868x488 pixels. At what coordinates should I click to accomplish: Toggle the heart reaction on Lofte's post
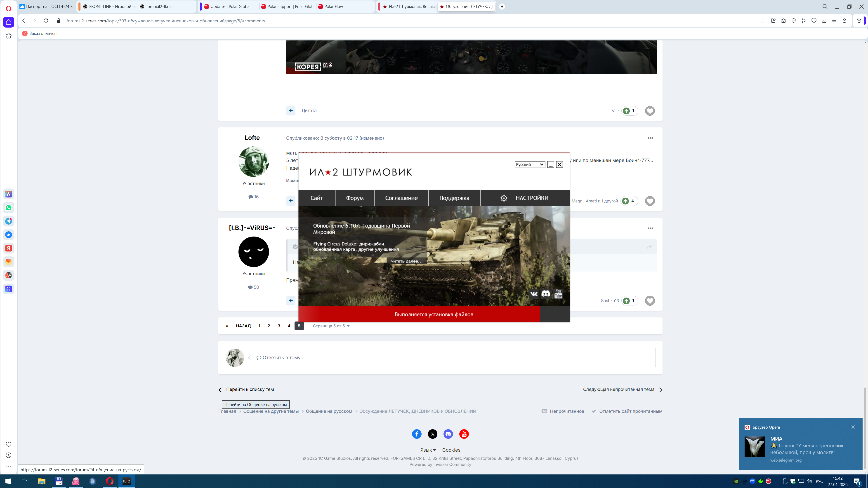click(x=650, y=201)
